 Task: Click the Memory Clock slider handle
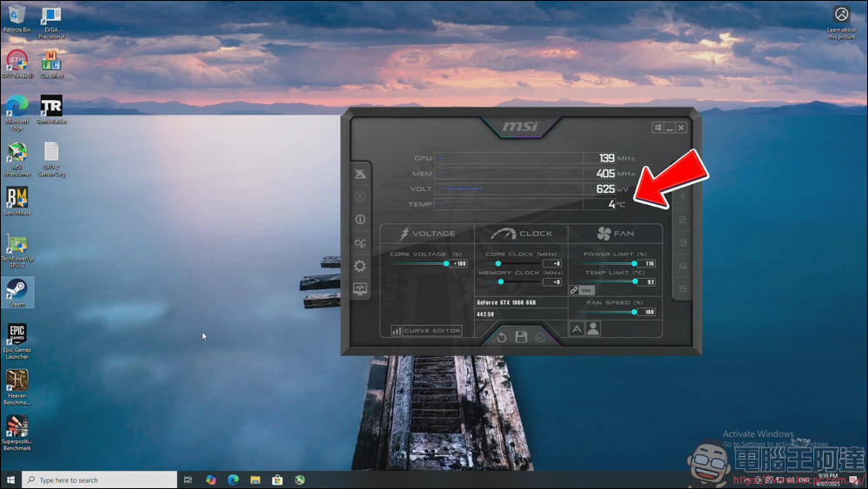(x=501, y=282)
